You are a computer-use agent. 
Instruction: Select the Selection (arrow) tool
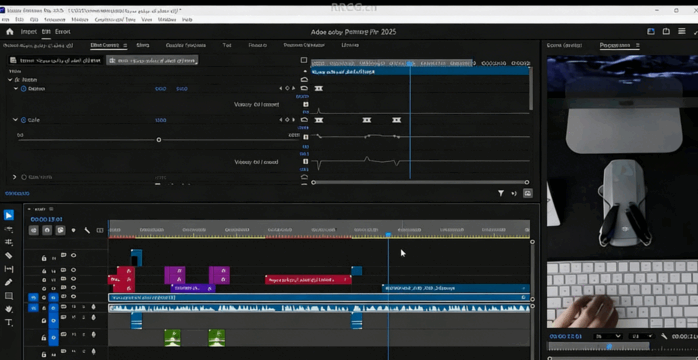[8, 215]
